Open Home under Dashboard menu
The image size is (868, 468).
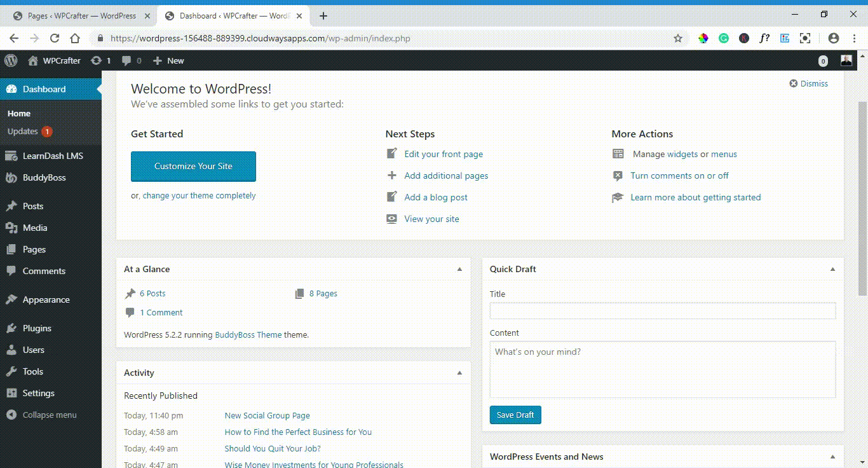point(19,113)
